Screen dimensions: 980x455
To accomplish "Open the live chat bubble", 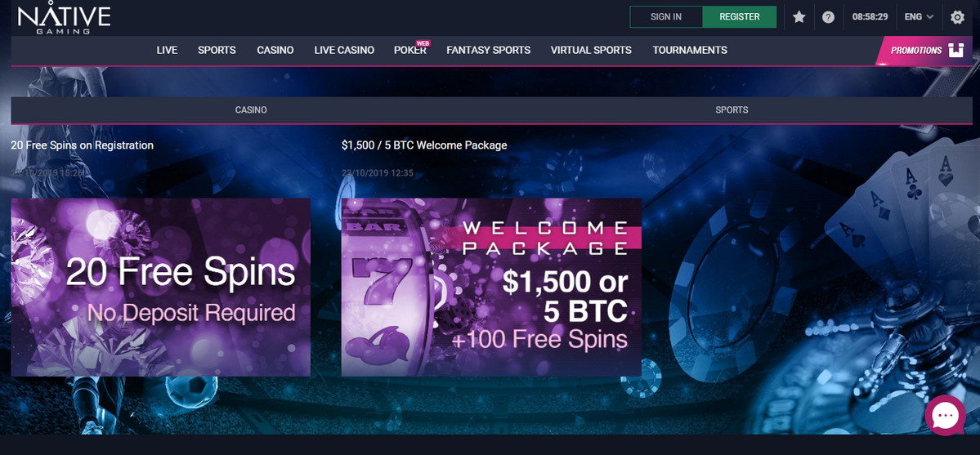I will tap(945, 415).
